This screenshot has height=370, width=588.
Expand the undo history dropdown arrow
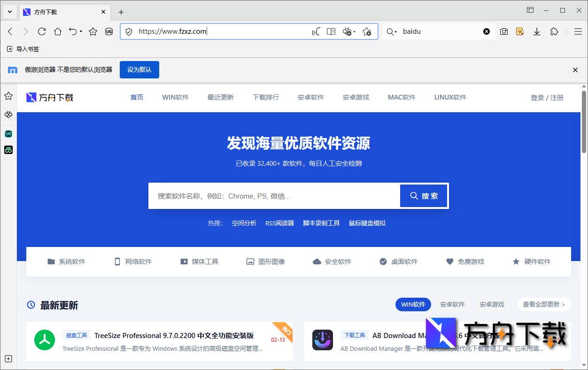click(x=81, y=31)
